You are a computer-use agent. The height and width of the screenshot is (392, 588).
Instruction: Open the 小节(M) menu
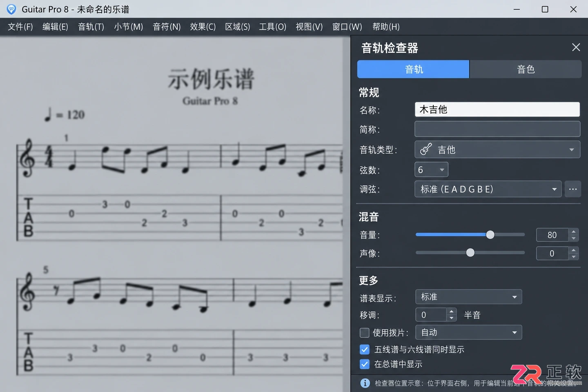pos(129,27)
